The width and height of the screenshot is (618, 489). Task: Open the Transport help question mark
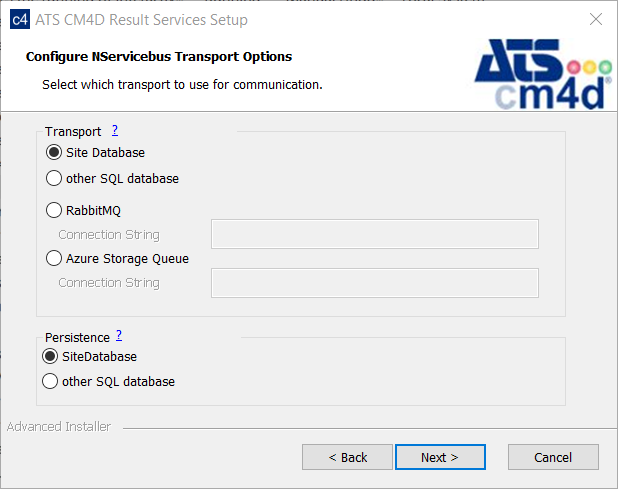115,130
